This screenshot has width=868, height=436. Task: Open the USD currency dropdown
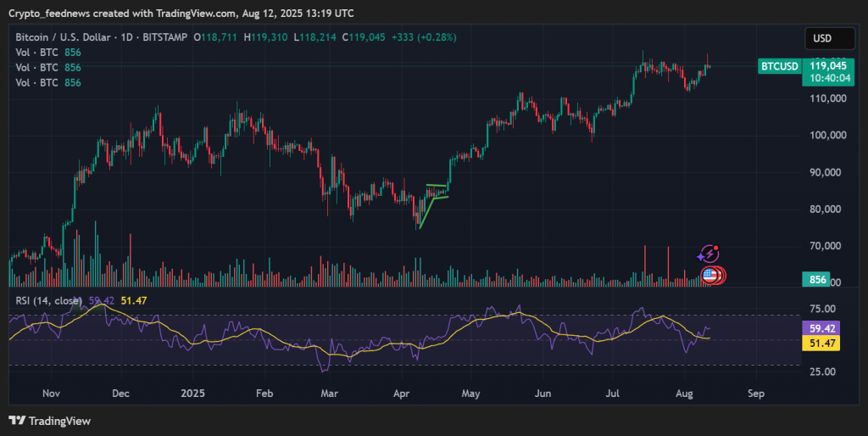(x=822, y=38)
